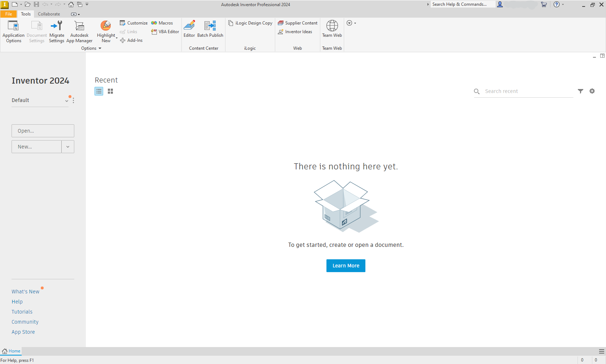The image size is (606, 364).
Task: Open the File menu
Action: 8,14
